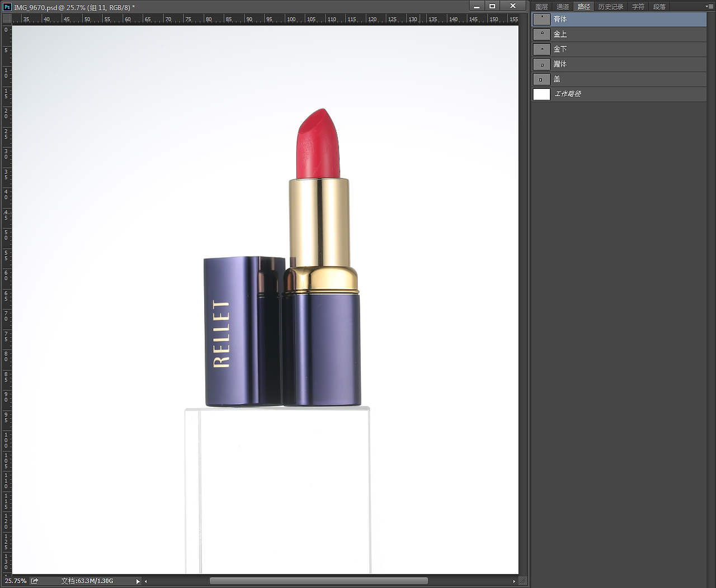The width and height of the screenshot is (716, 588).
Task: Open the Paths panel options menu
Action: 710,6
